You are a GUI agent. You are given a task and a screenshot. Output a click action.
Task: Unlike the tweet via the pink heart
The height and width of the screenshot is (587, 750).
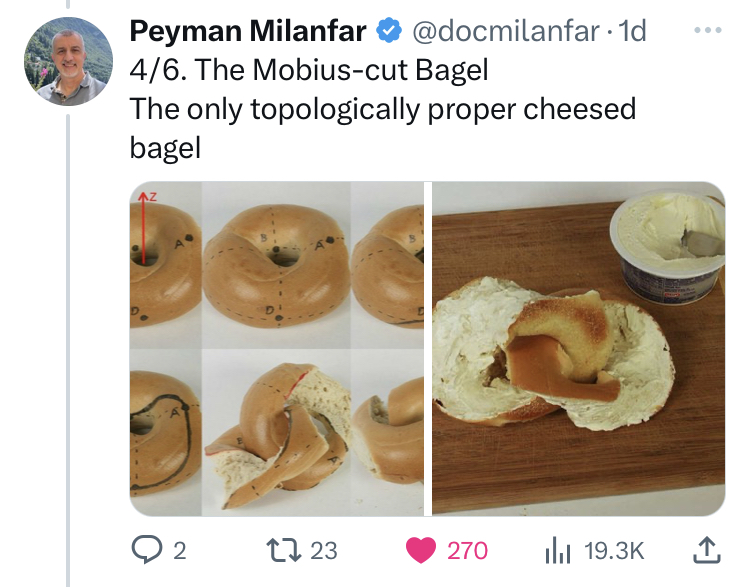pos(421,549)
